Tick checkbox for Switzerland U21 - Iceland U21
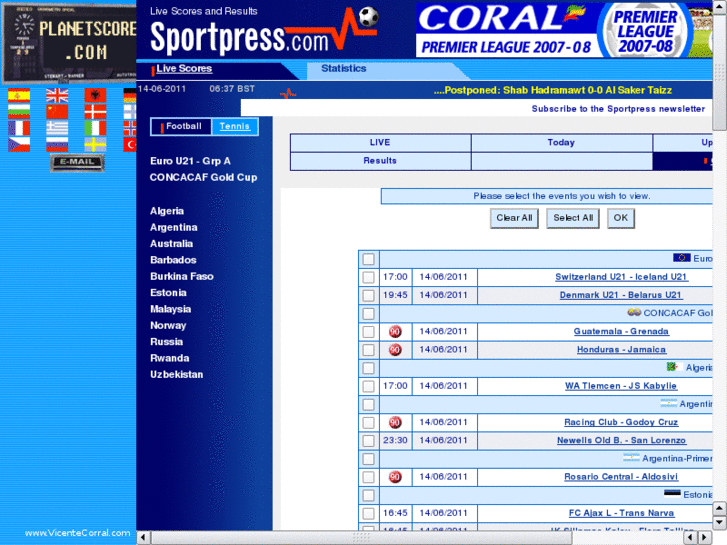This screenshot has height=545, width=727. (x=369, y=277)
